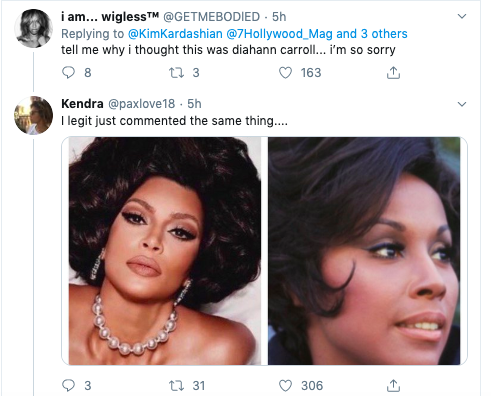Open the i am... wigless profile avatar
This screenshot has width=491, height=396.
coord(33,28)
